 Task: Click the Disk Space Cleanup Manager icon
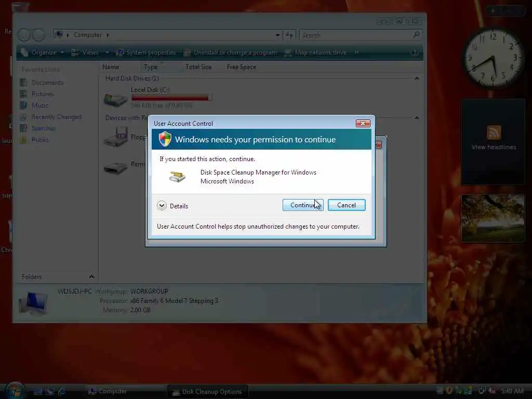pos(178,177)
